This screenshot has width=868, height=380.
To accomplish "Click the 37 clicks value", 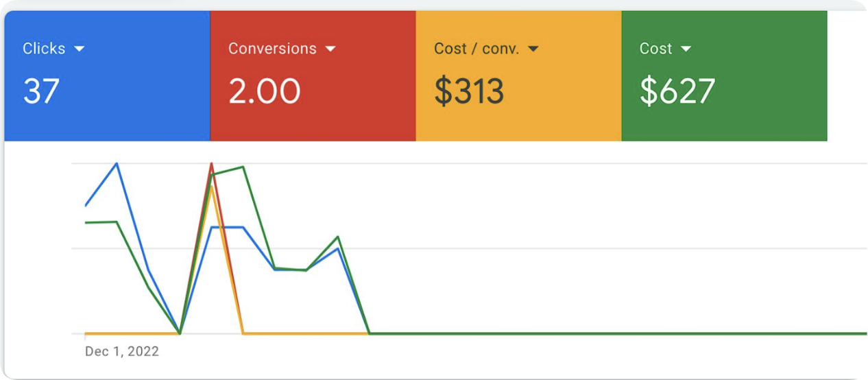I will tap(41, 91).
